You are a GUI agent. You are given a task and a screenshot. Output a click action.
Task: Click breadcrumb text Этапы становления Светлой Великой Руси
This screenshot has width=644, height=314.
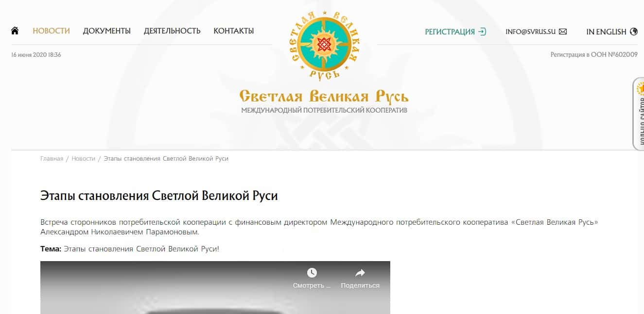pos(166,159)
